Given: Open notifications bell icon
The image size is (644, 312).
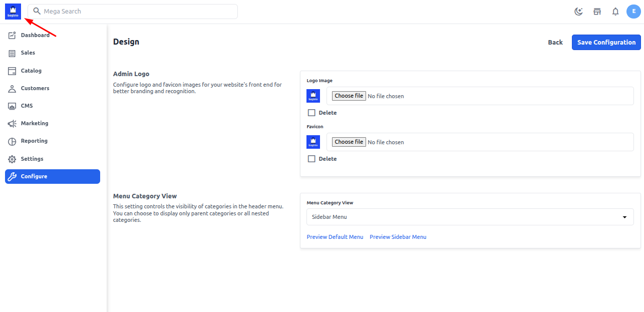Looking at the screenshot, I should (x=615, y=12).
